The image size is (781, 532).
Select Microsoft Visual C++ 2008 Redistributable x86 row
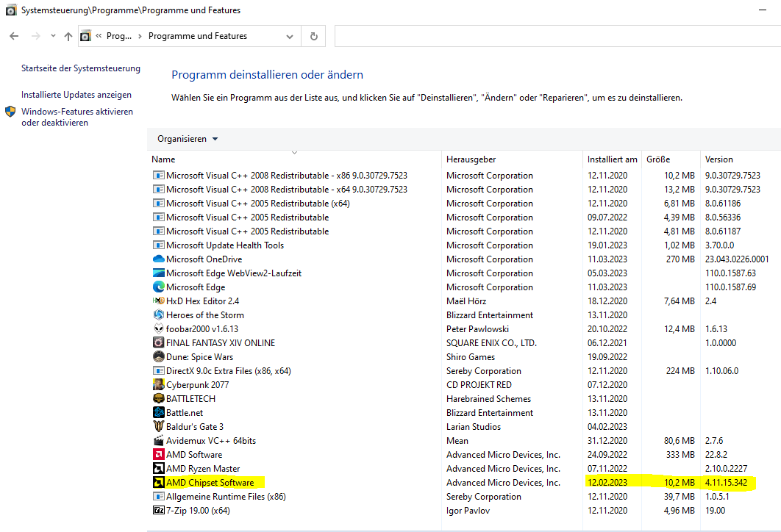[x=464, y=176]
